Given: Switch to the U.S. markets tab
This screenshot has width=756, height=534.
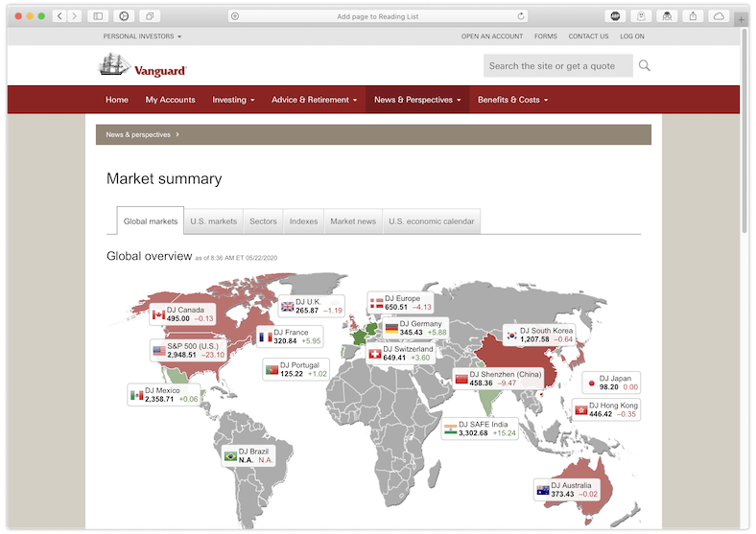Looking at the screenshot, I should [214, 221].
